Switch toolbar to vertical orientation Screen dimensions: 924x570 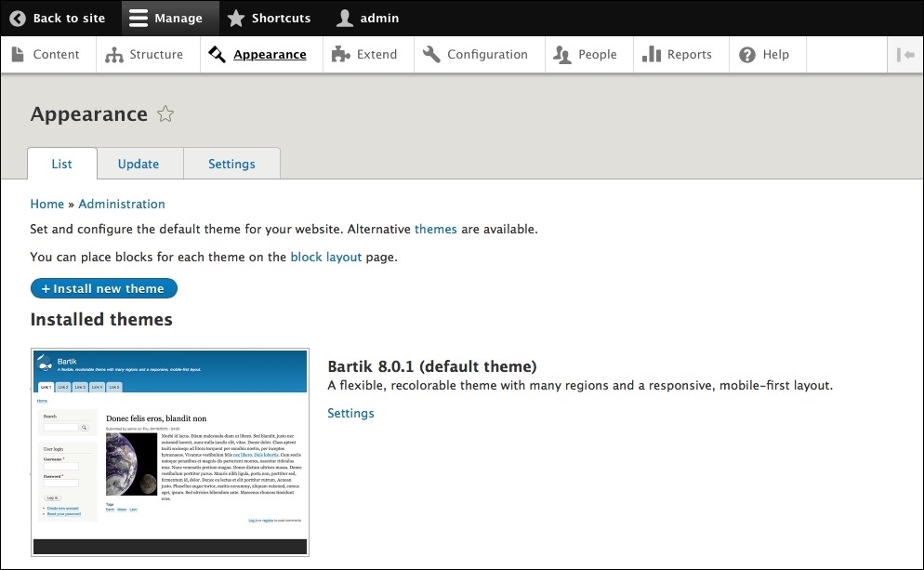click(x=905, y=55)
